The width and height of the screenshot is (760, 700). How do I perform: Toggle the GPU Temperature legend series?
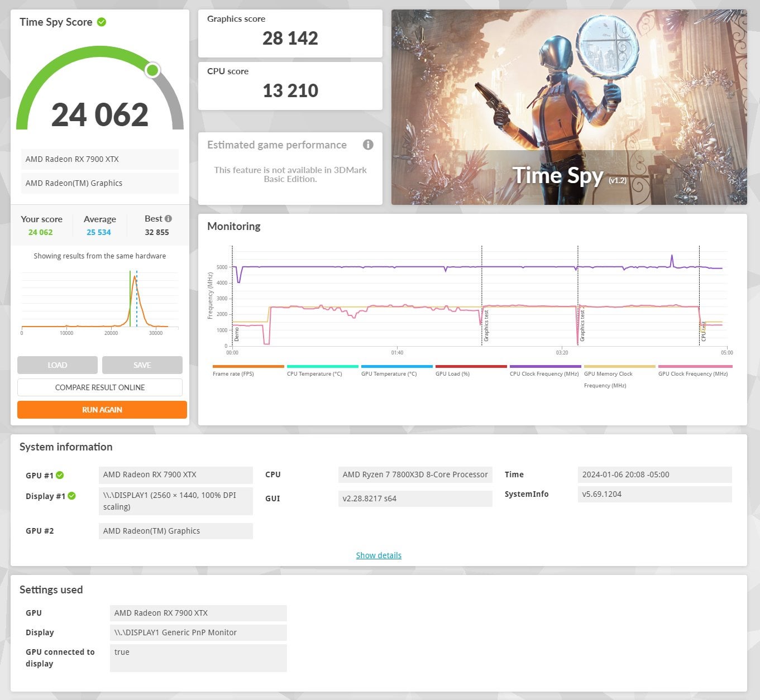(x=396, y=367)
